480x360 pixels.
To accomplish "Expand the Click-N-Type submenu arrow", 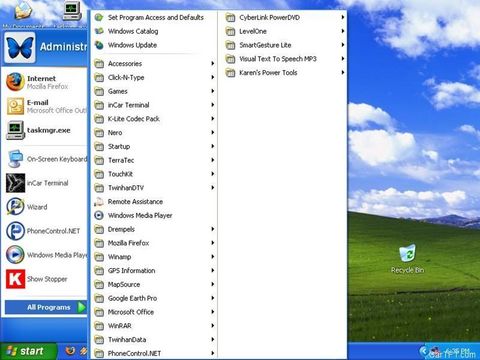I will point(213,77).
